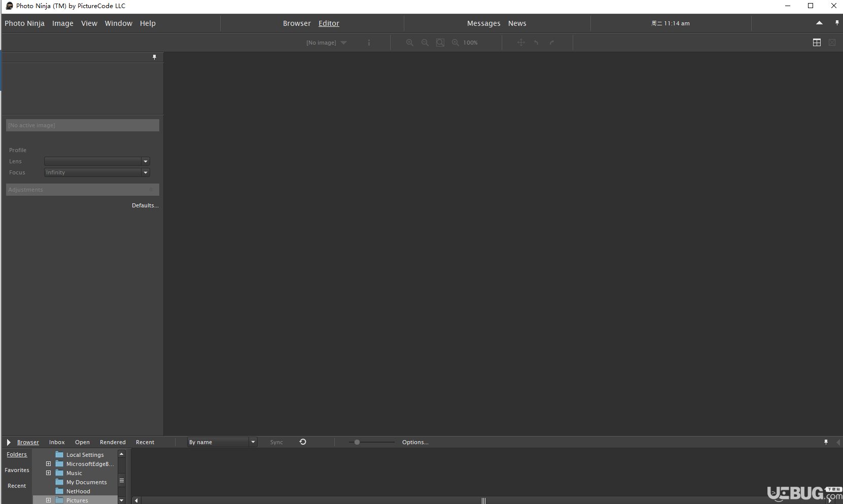Switch to Browser mode in top bar
This screenshot has height=504, width=843.
(x=297, y=23)
